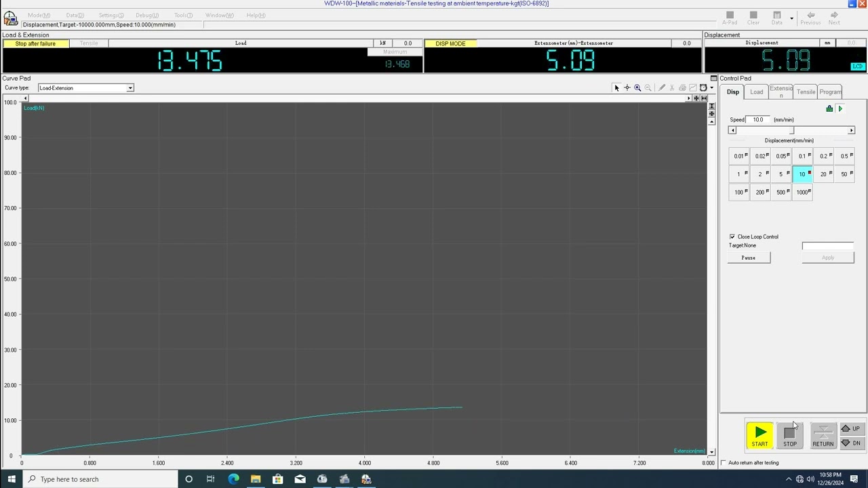Set displacement speed to 0.02 mm/min
This screenshot has height=488, width=868.
(x=760, y=156)
